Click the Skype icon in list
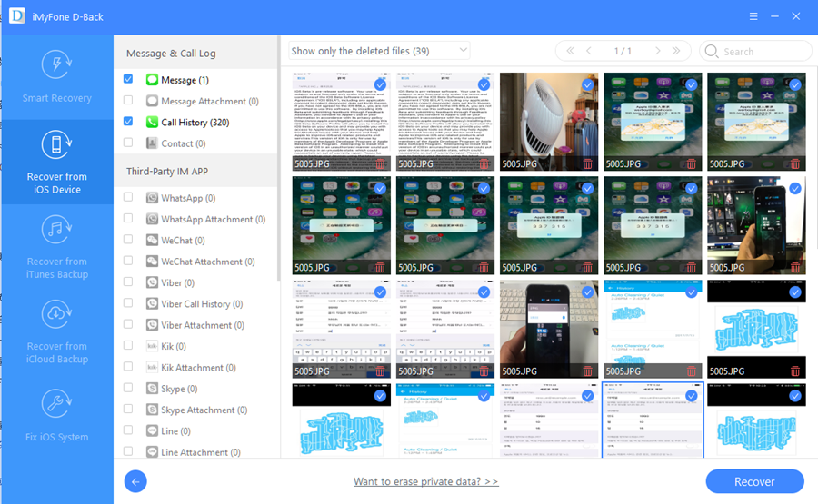This screenshot has width=818, height=504. pos(152,389)
